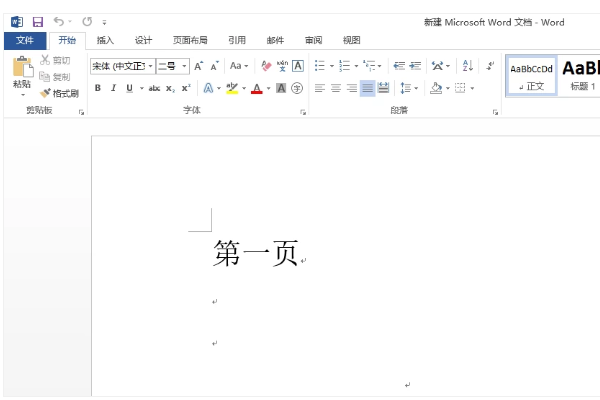Toggle Italic formatting
600x400 pixels.
click(113, 88)
